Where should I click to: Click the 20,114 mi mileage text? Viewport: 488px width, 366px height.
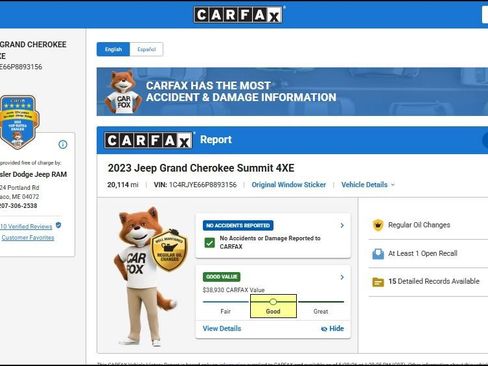123,185
